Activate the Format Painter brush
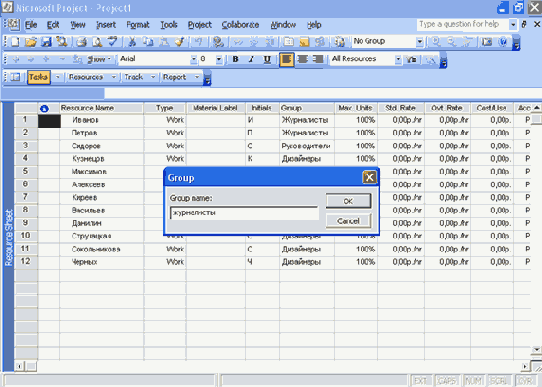The image size is (542, 387). tap(179, 42)
